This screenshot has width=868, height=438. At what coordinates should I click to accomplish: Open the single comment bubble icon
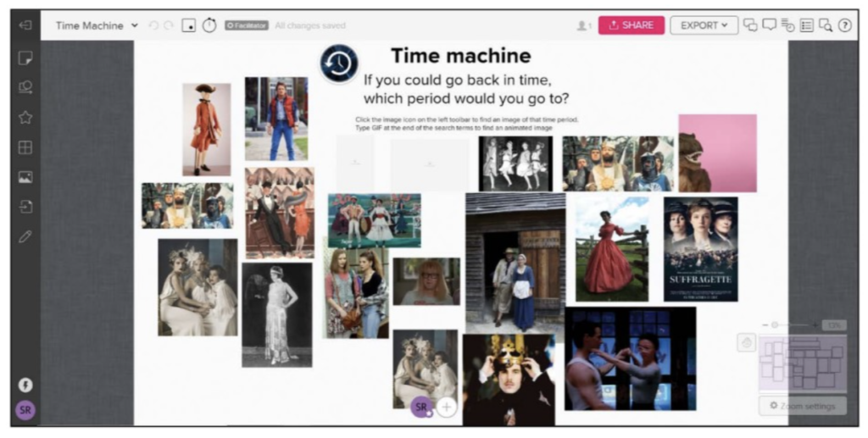tap(769, 25)
